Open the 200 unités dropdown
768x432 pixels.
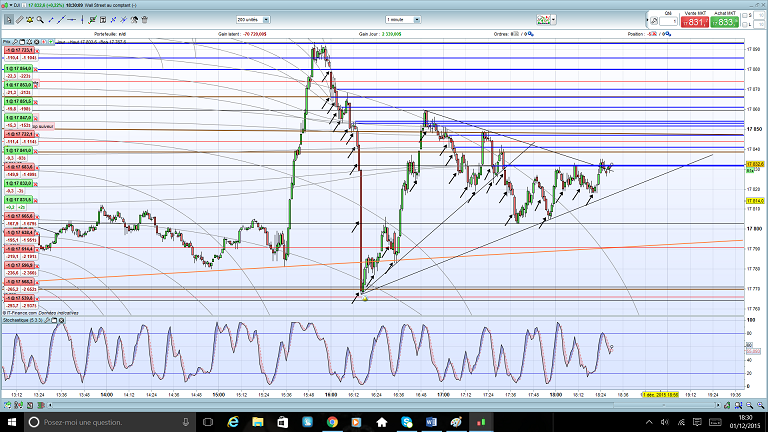(256, 20)
